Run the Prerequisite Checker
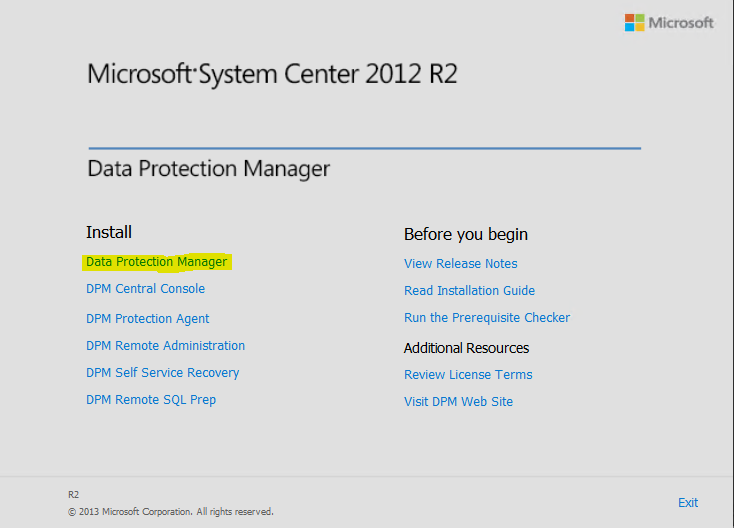 [x=487, y=317]
